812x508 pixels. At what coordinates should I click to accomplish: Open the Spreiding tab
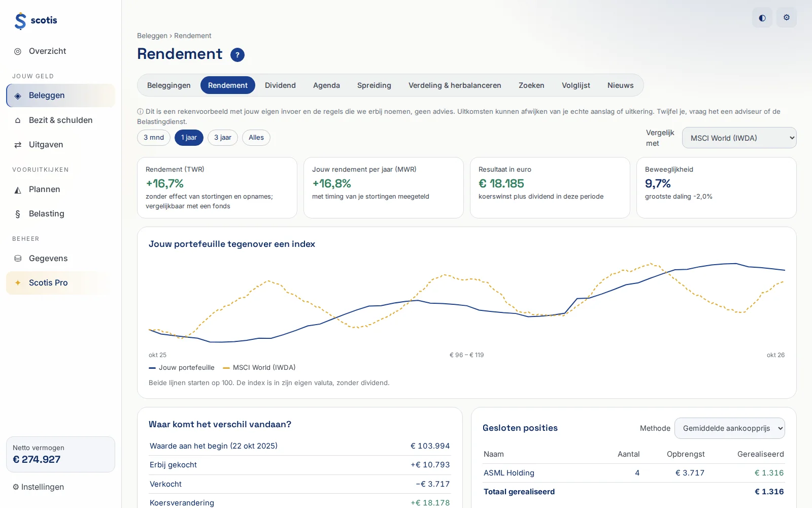tap(374, 85)
